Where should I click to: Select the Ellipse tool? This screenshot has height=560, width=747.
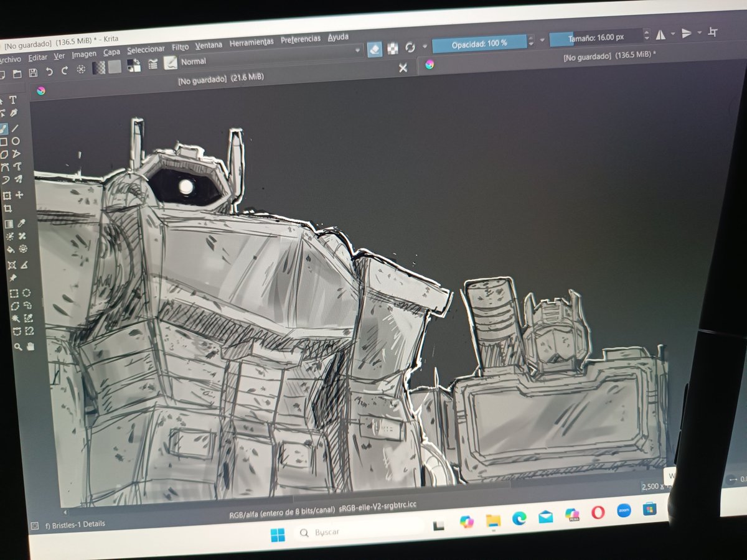click(16, 141)
